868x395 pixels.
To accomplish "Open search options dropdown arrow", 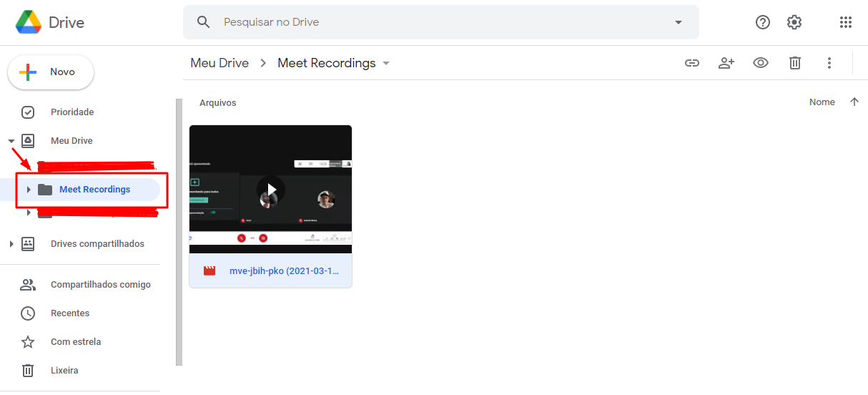I will point(679,22).
